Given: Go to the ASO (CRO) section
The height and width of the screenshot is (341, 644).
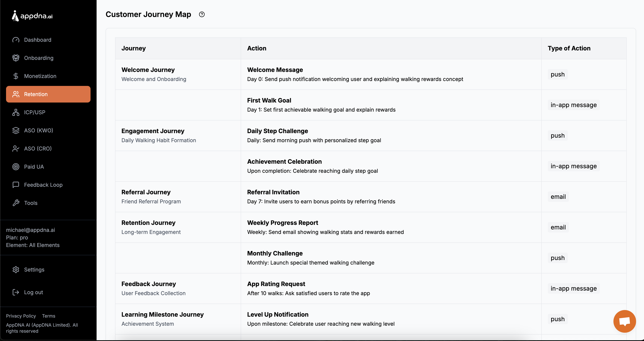Looking at the screenshot, I should click(38, 149).
